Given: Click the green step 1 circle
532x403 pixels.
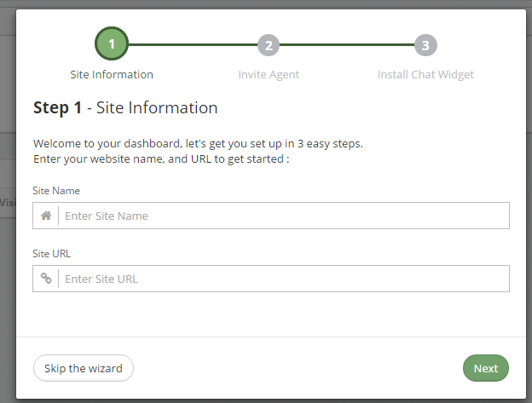Looking at the screenshot, I should point(112,43).
